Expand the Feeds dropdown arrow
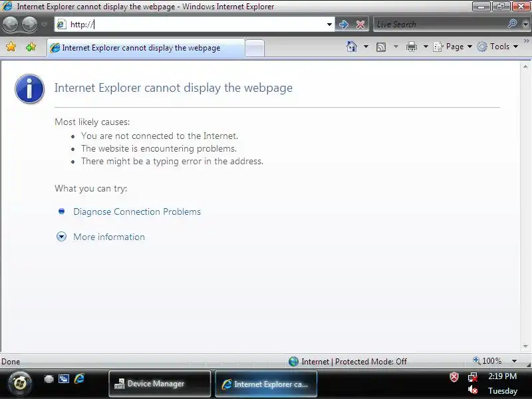Screen dimensions: 532x399 (x=396, y=47)
